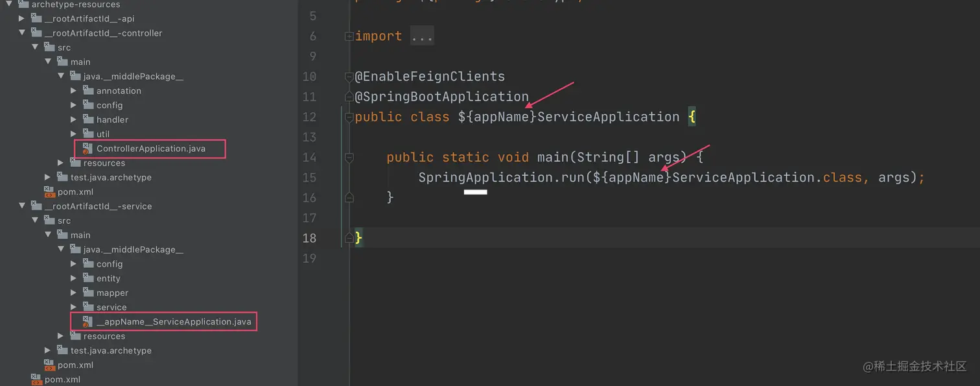Expand the folded import ellipsis
The height and width of the screenshot is (386, 980).
[422, 36]
